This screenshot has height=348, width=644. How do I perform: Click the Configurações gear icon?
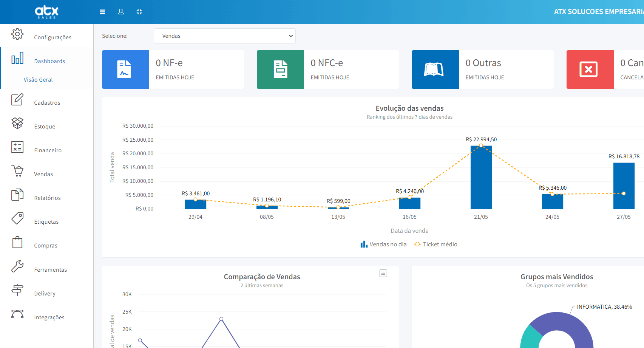[17, 34]
